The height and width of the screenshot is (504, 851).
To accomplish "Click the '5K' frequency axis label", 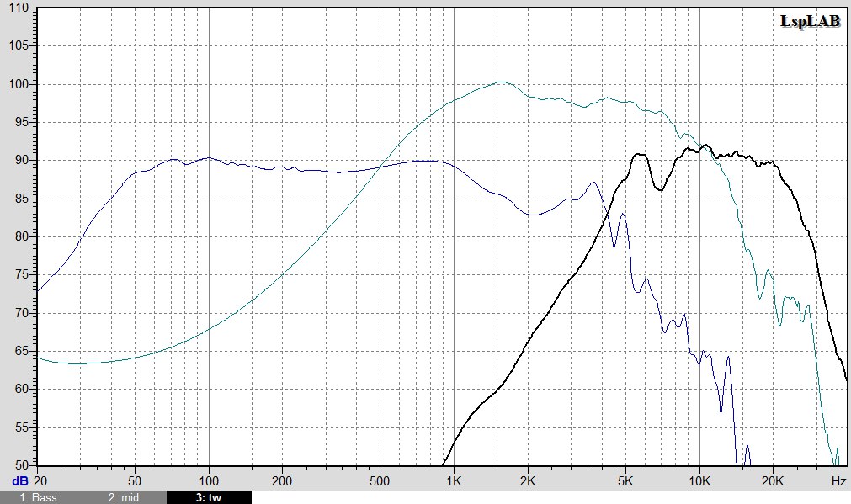I will pyautogui.click(x=625, y=480).
